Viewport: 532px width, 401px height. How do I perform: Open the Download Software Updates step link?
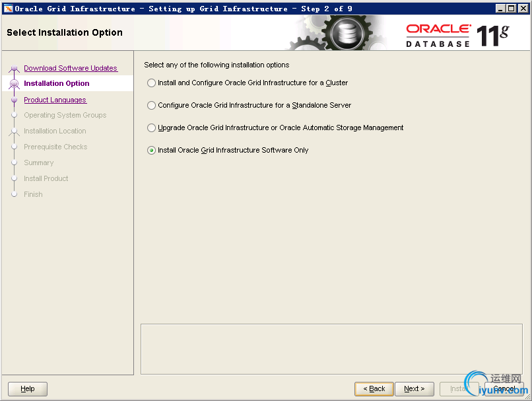click(71, 68)
